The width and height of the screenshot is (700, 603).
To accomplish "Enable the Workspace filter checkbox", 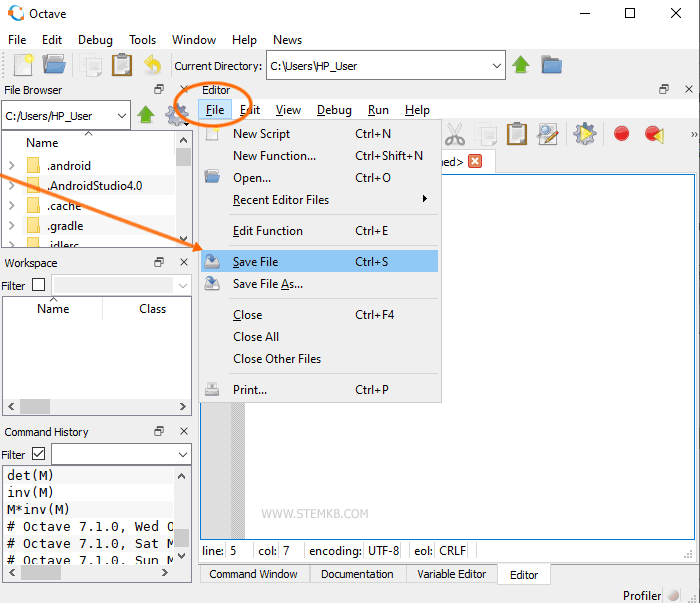I will click(x=38, y=285).
